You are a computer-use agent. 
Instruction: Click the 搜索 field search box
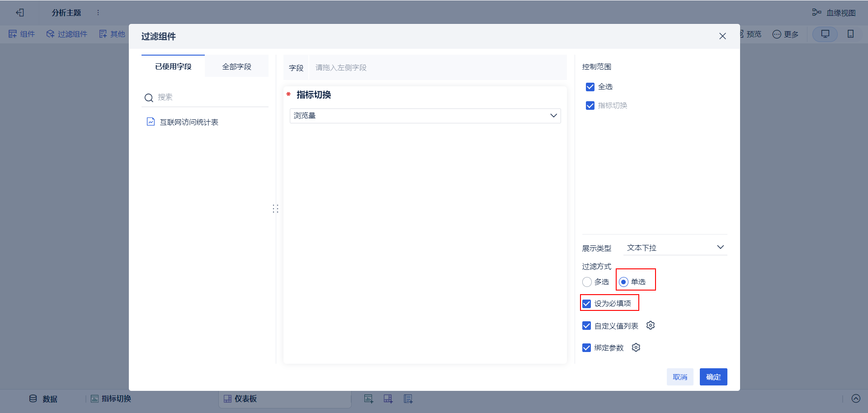[205, 97]
